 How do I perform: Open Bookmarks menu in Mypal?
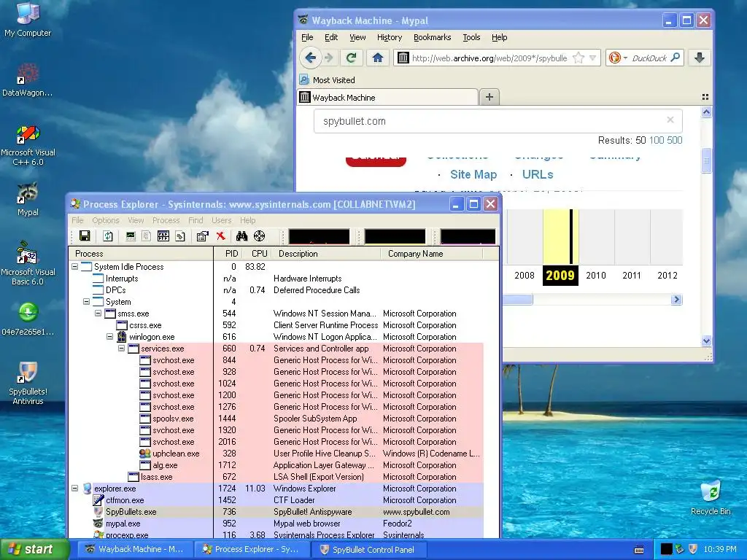click(x=432, y=37)
